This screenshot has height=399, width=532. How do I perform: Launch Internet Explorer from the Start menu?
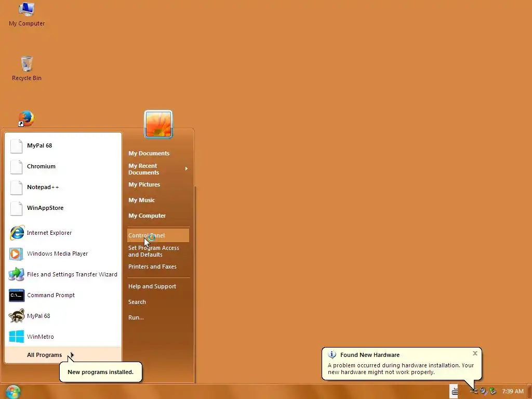click(63, 233)
